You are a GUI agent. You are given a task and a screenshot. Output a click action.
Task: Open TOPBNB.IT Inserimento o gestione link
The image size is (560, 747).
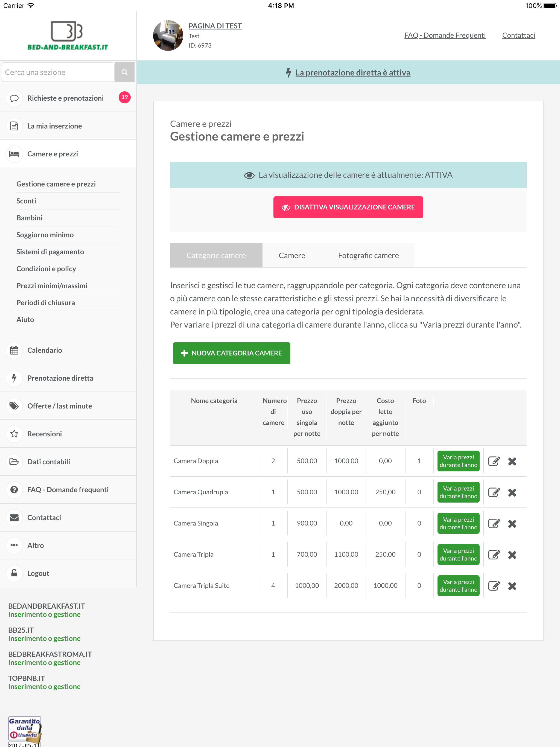[44, 686]
